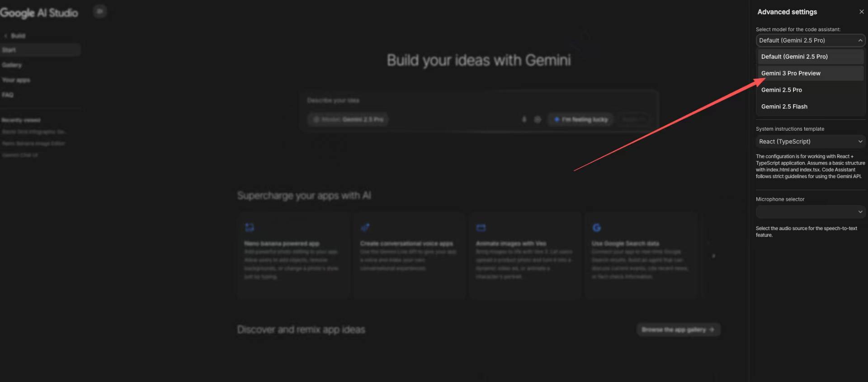Pick the Gemini 2.5 Pro option
868x382 pixels.
[811, 90]
